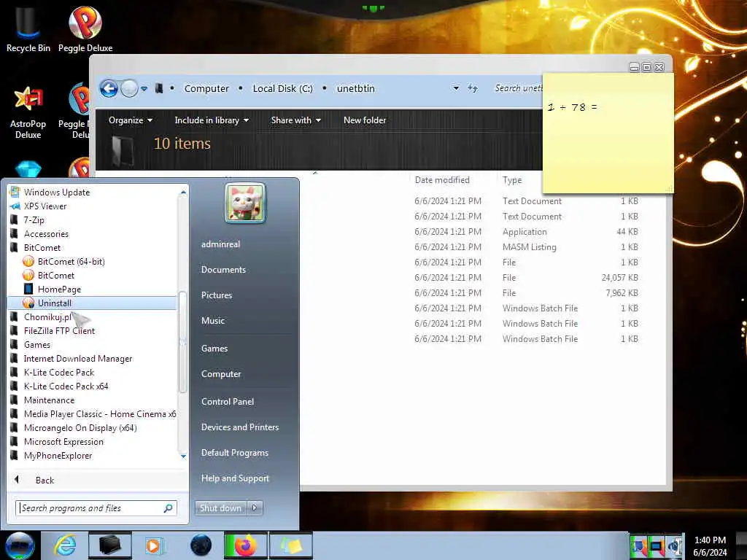Screen dimensions: 747x560
Task: Click the Explorer Back arrow button
Action: [109, 88]
